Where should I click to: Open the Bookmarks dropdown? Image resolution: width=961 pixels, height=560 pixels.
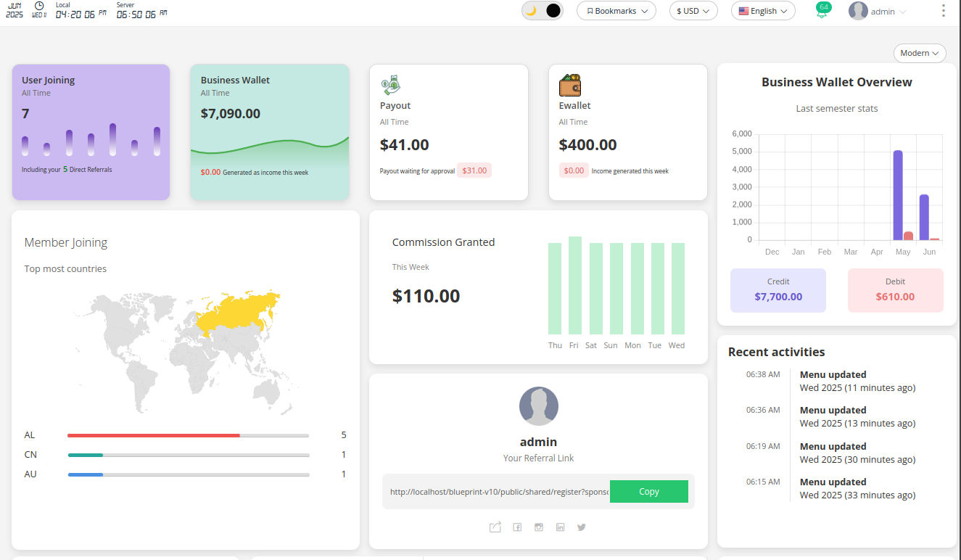pos(616,11)
